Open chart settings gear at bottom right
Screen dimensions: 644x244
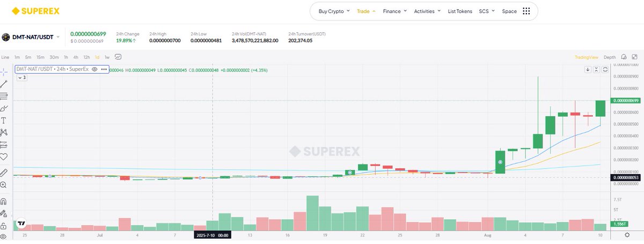[627, 235]
